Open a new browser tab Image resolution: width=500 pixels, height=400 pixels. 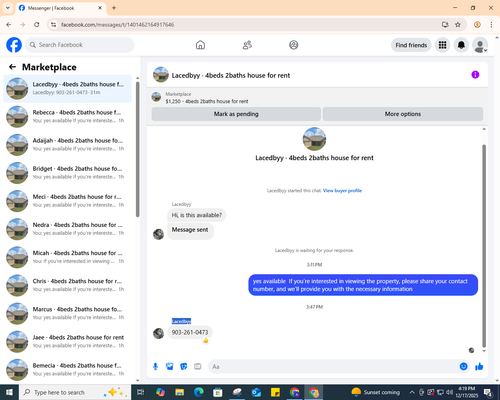coord(114,8)
